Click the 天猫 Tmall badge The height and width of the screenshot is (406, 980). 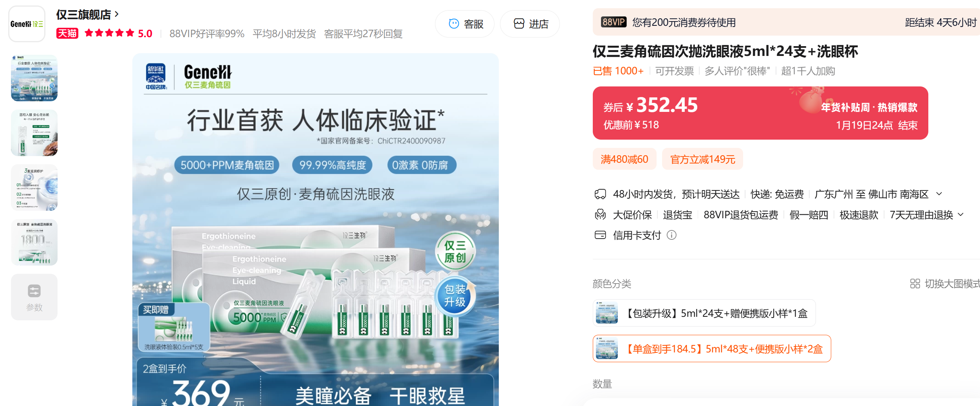point(67,34)
